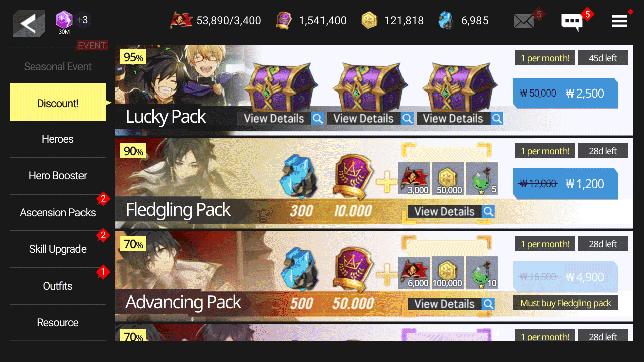644x362 pixels.
Task: Tap the purple crown badge currency icon
Action: [x=284, y=20]
